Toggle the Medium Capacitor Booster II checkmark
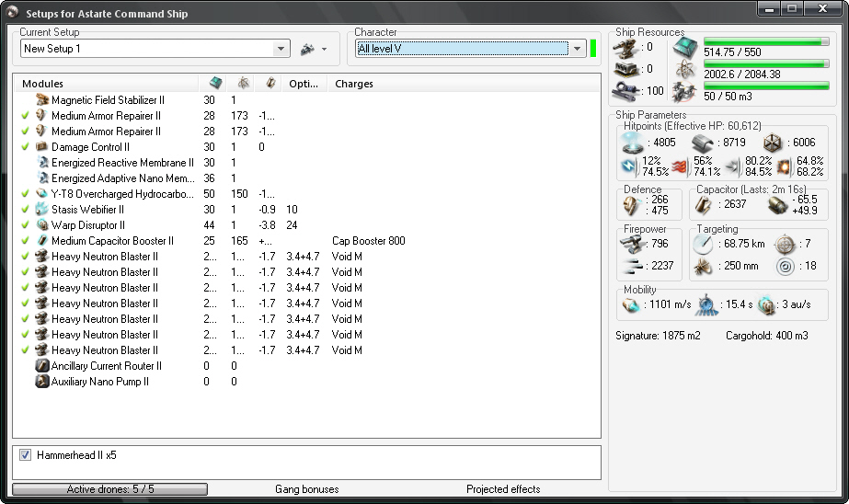This screenshot has height=504, width=849. click(25, 241)
